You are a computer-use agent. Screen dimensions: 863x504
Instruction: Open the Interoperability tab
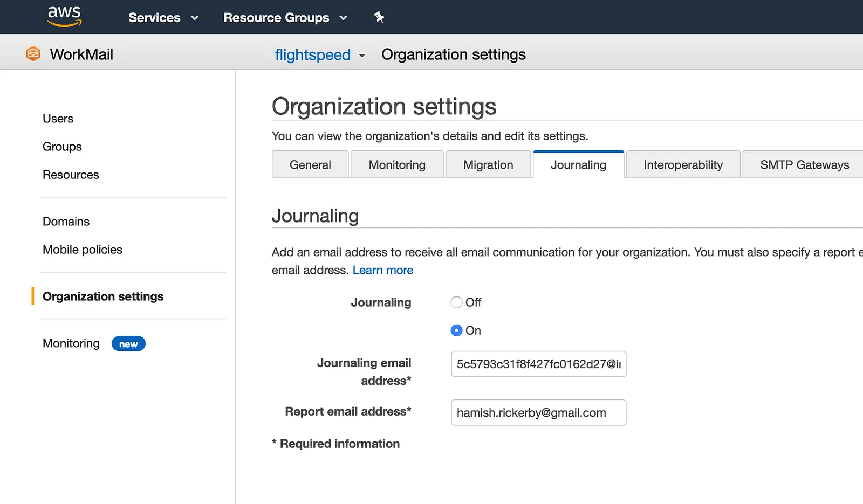click(683, 164)
